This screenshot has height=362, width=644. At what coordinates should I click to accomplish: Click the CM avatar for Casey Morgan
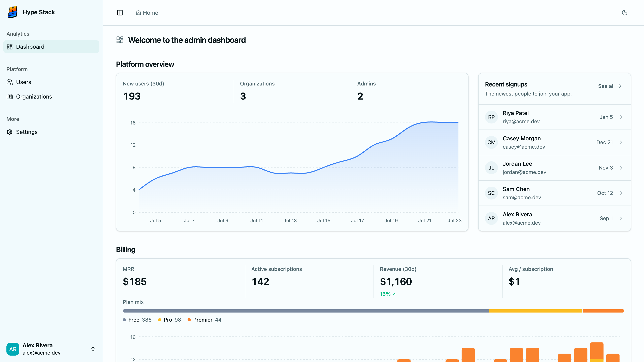pyautogui.click(x=491, y=142)
